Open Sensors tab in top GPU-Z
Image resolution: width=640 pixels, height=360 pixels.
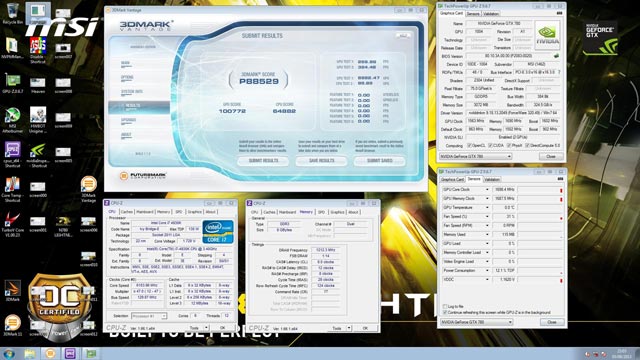pos(473,13)
